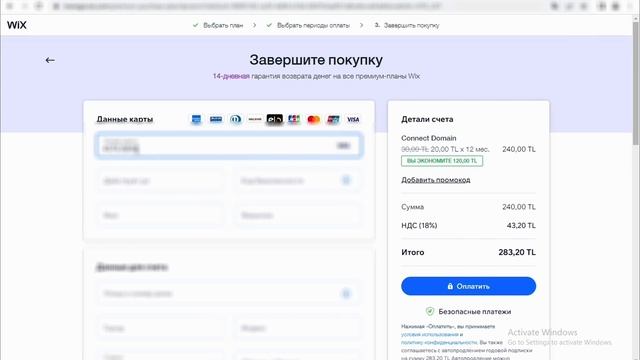Click the Visa card logo
Screen dimensions: 640x360
point(353,120)
